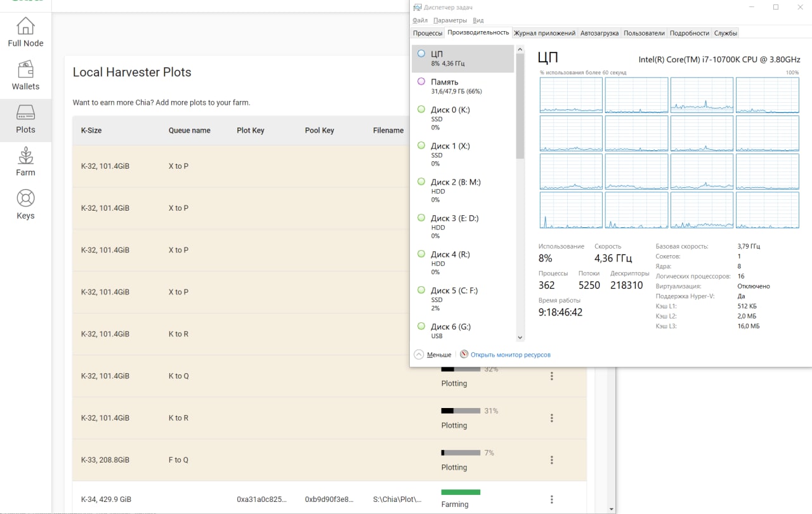
Task: Click the K-34, 429.9 GiB plot cell
Action: click(106, 499)
